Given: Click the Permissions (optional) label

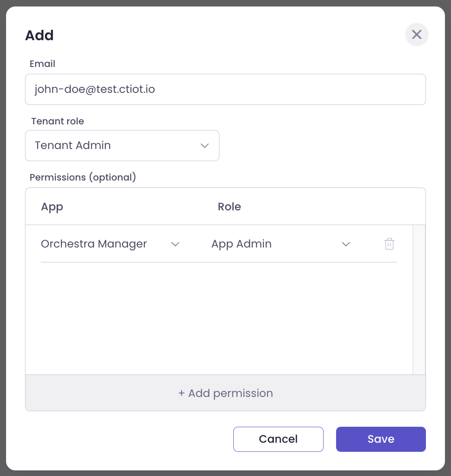Looking at the screenshot, I should click(83, 178).
